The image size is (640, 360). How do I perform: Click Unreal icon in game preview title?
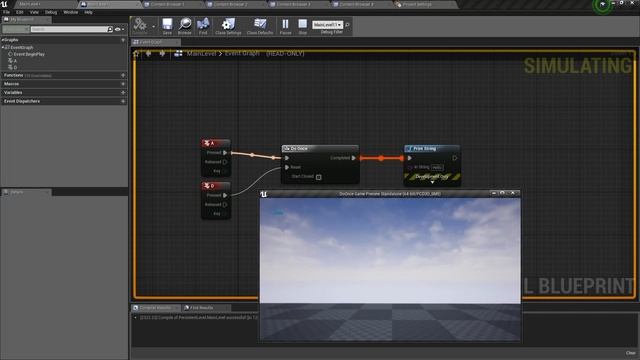(x=264, y=194)
